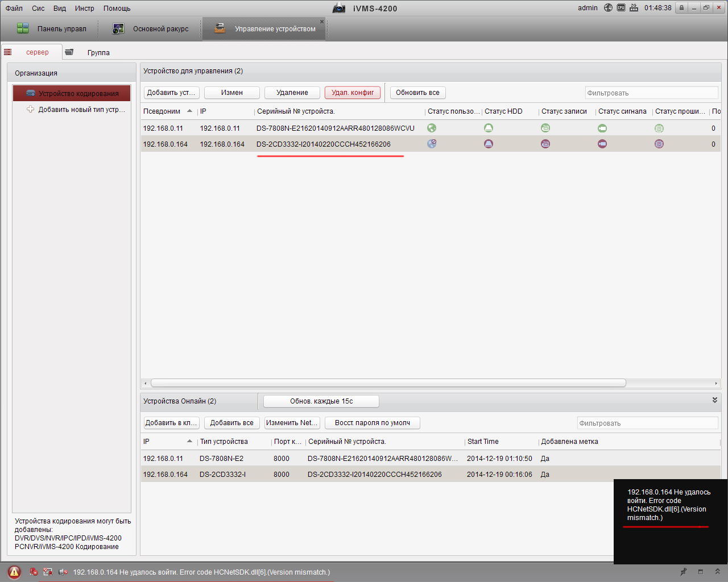
Task: Open the Инстр menu
Action: click(84, 8)
